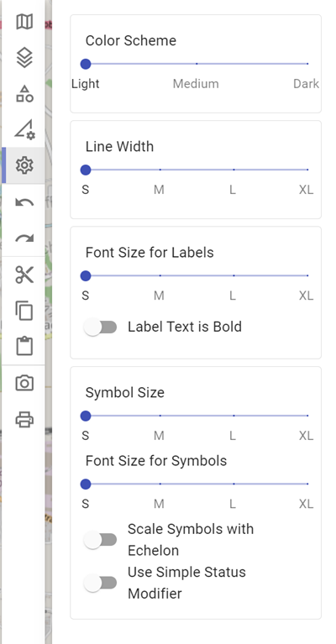Click the settings gear icon
This screenshot has width=336, height=644.
[x=24, y=165]
